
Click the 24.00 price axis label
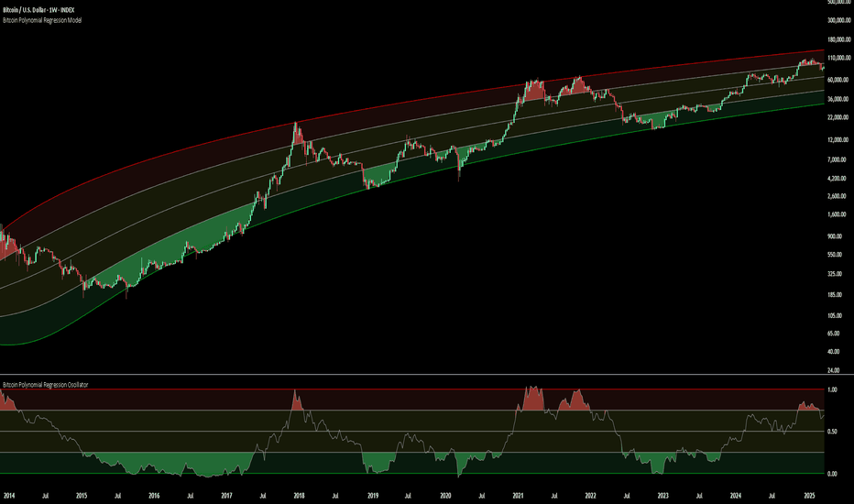point(835,370)
